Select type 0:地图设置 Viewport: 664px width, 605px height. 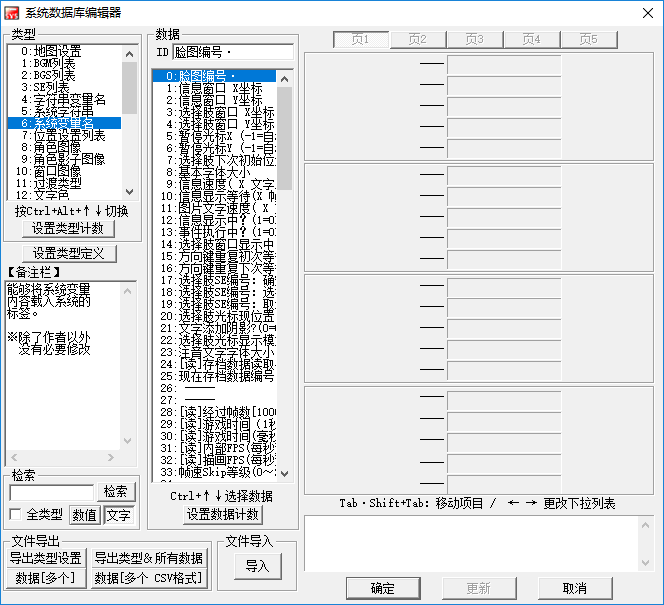64,52
